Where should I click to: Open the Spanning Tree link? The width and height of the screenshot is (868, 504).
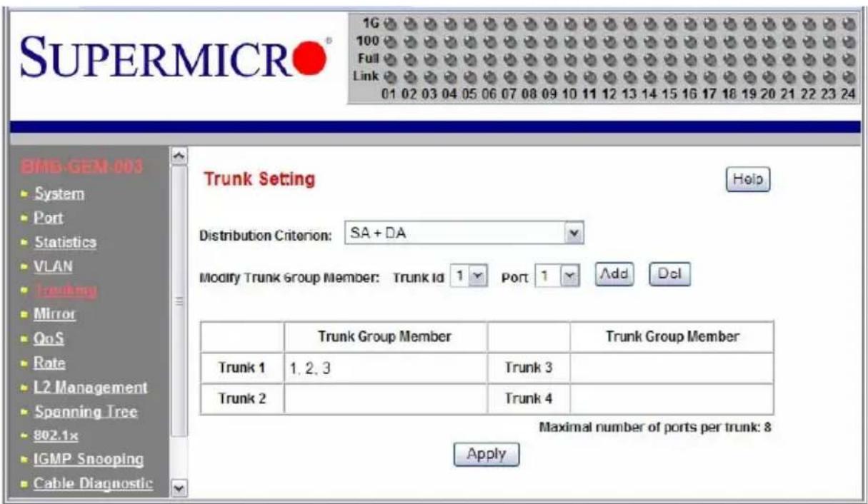click(87, 412)
